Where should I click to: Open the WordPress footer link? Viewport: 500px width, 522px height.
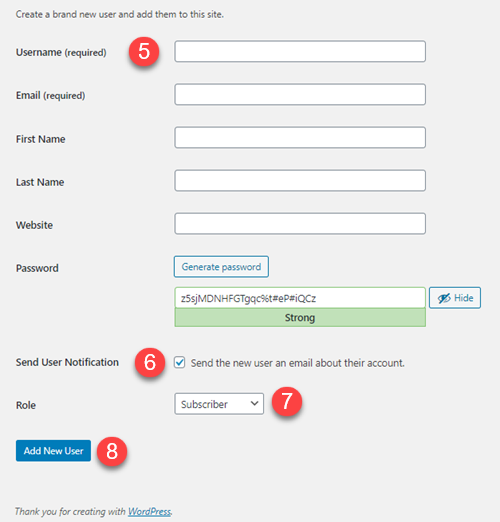tap(149, 511)
